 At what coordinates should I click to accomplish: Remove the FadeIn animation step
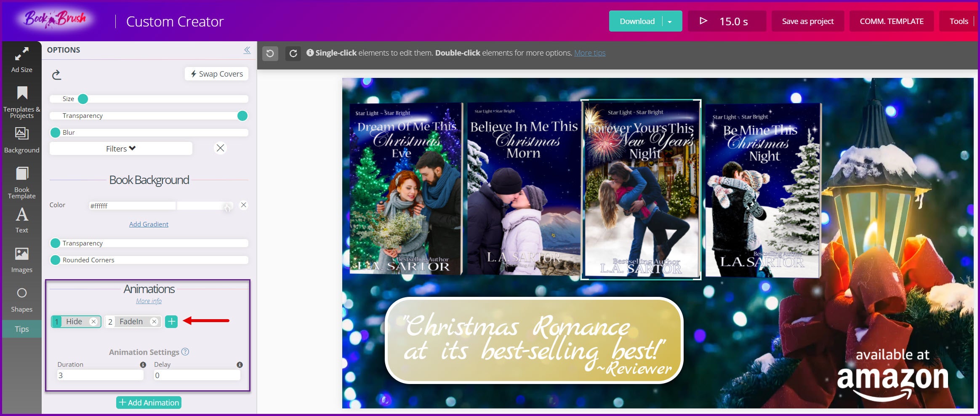(x=154, y=322)
